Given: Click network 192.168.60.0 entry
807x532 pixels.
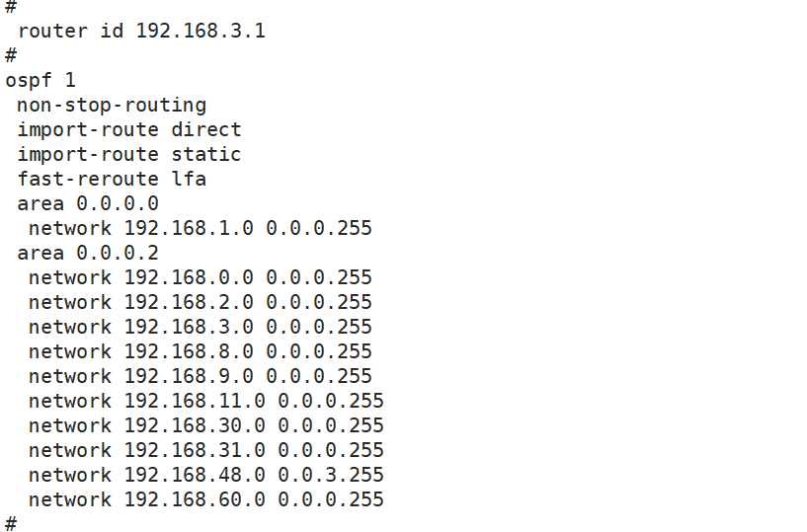Looking at the screenshot, I should (205, 499).
